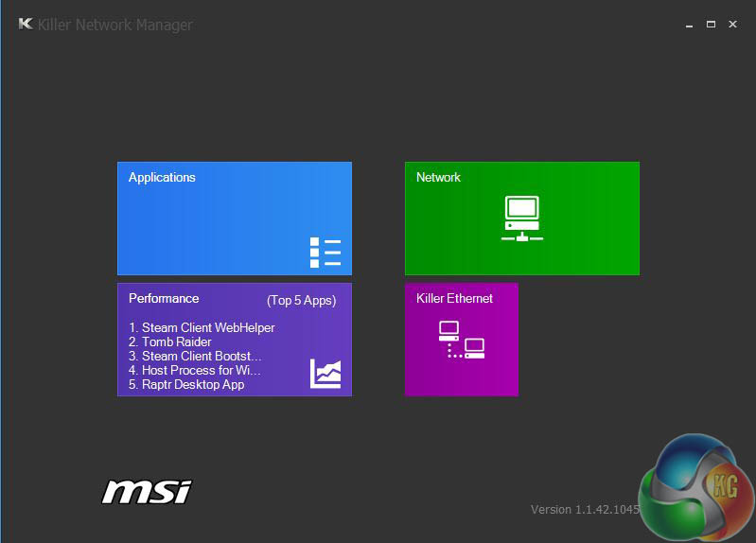This screenshot has width=756, height=543.
Task: Click the applications list icon
Action: tap(325, 253)
